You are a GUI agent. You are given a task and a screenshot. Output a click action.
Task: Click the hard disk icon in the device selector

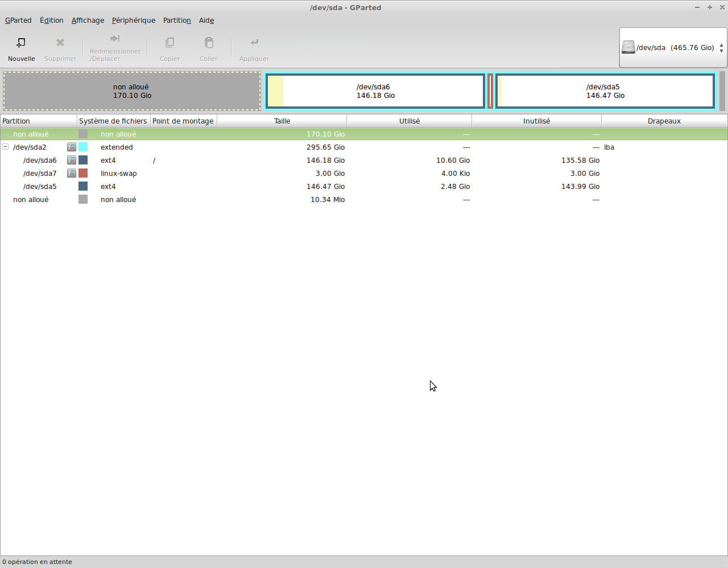click(x=628, y=47)
